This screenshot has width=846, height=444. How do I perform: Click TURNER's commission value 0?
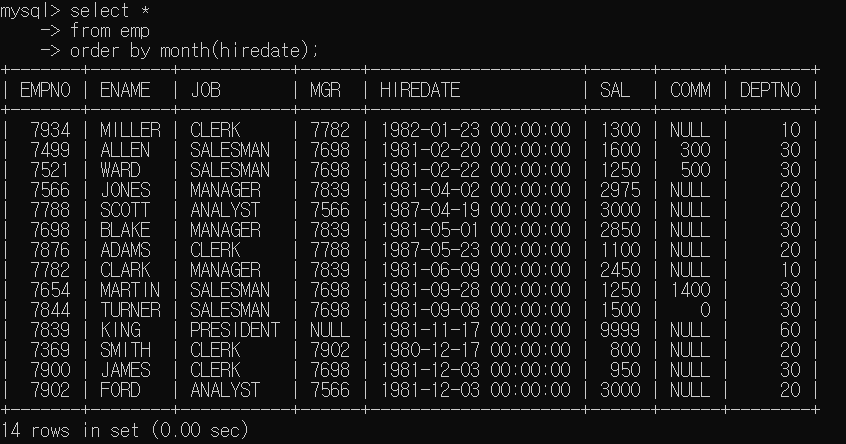[x=705, y=310]
